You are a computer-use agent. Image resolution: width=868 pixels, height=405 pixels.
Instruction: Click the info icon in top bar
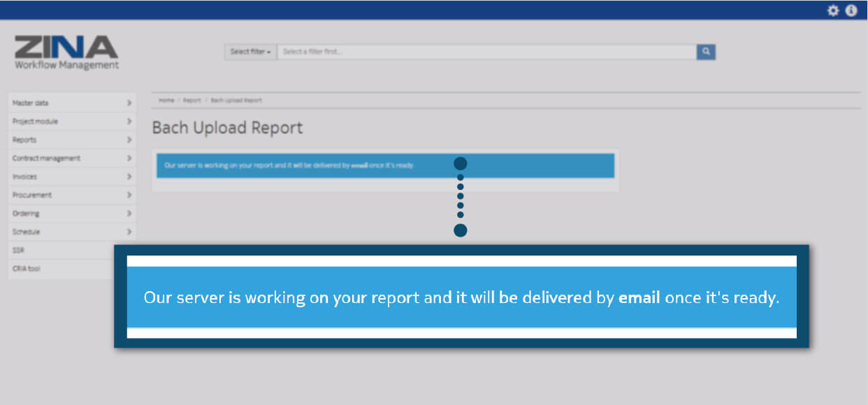pos(851,10)
